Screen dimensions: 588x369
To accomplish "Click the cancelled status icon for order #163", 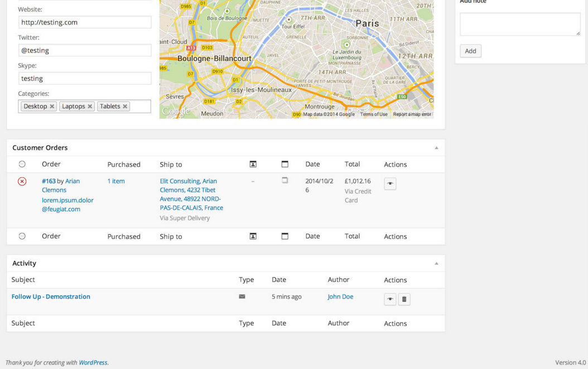I will click(22, 181).
